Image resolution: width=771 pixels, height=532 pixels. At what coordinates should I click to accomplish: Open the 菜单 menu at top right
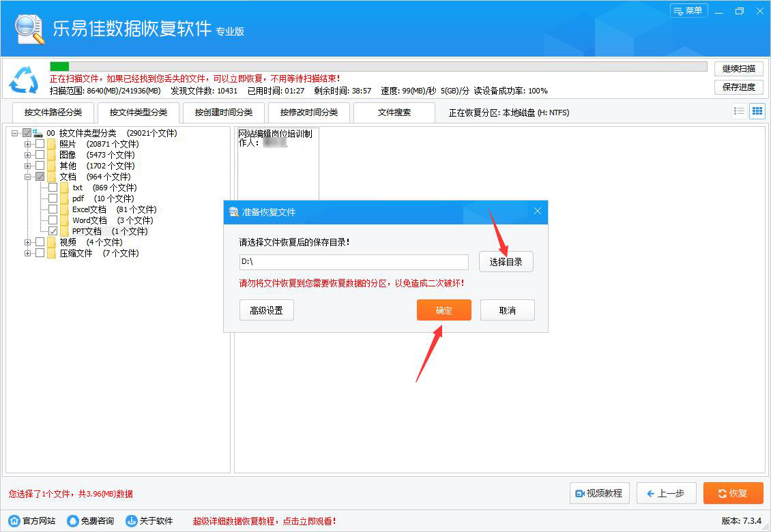pos(689,11)
